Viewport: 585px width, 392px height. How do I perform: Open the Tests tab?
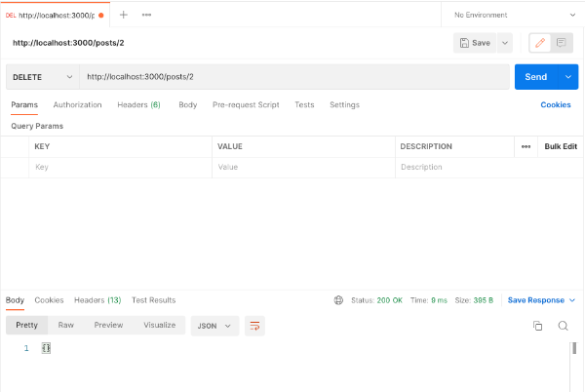click(x=304, y=104)
